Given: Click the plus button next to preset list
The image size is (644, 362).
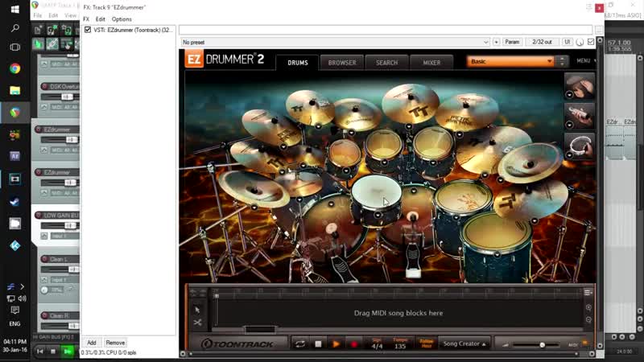Looking at the screenshot, I should click(x=496, y=43).
